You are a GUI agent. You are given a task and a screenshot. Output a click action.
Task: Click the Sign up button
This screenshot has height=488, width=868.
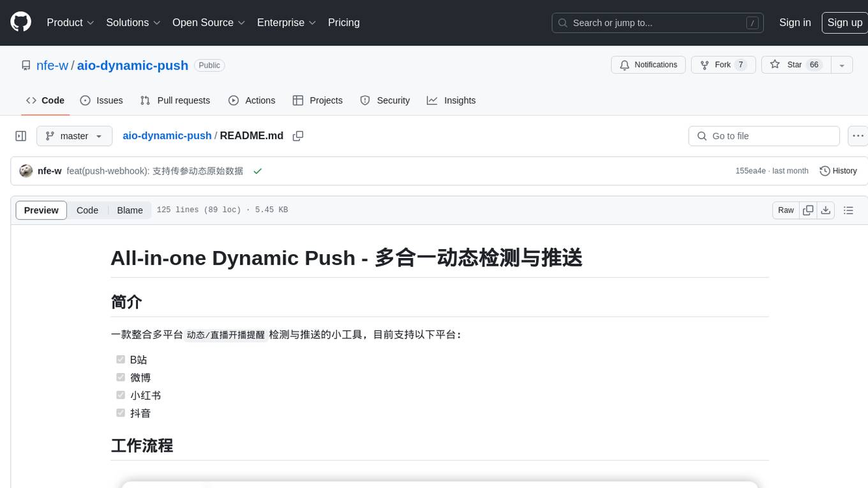click(x=844, y=22)
